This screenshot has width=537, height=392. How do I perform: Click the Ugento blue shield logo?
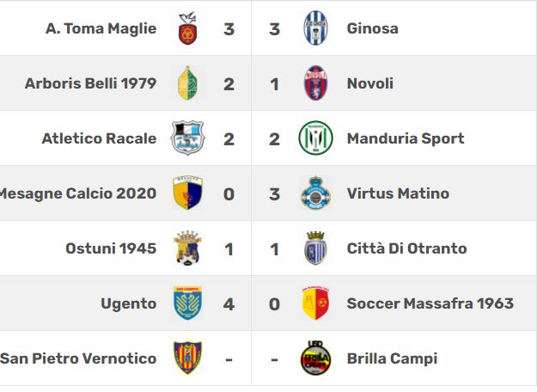point(187,303)
